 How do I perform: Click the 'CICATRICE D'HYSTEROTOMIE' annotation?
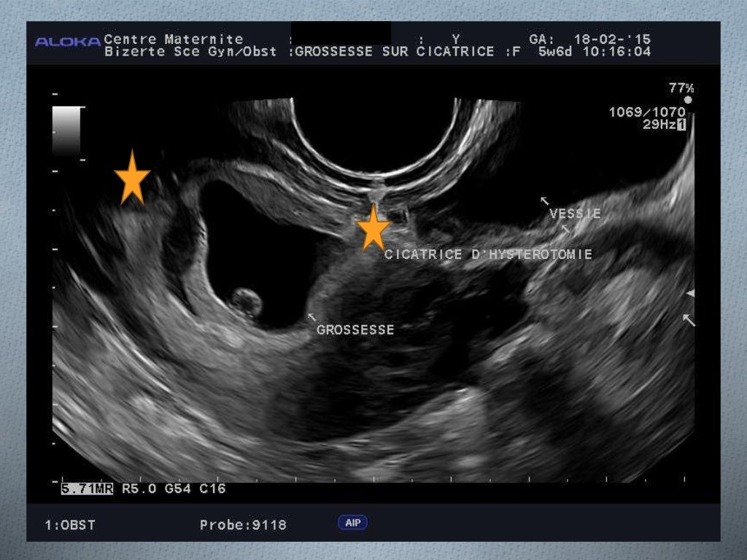tap(488, 254)
